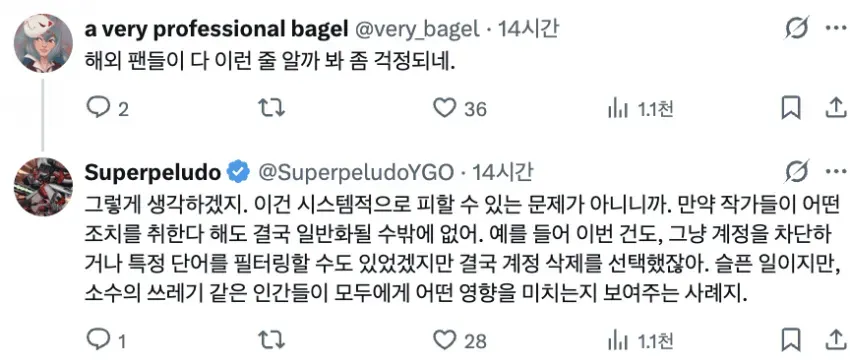Open Superpeludo's profile avatar
Image resolution: width=850 pixels, height=364 pixels.
[43, 187]
